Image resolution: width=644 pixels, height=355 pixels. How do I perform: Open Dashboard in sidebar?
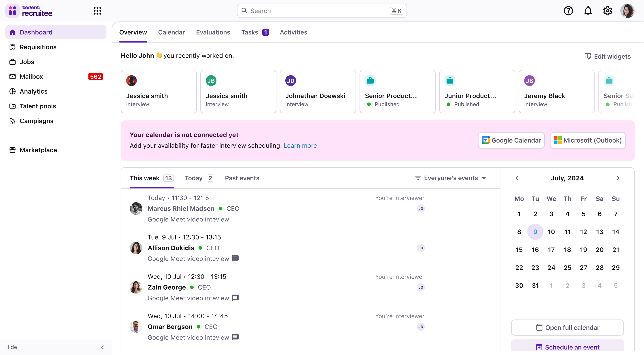click(x=56, y=32)
